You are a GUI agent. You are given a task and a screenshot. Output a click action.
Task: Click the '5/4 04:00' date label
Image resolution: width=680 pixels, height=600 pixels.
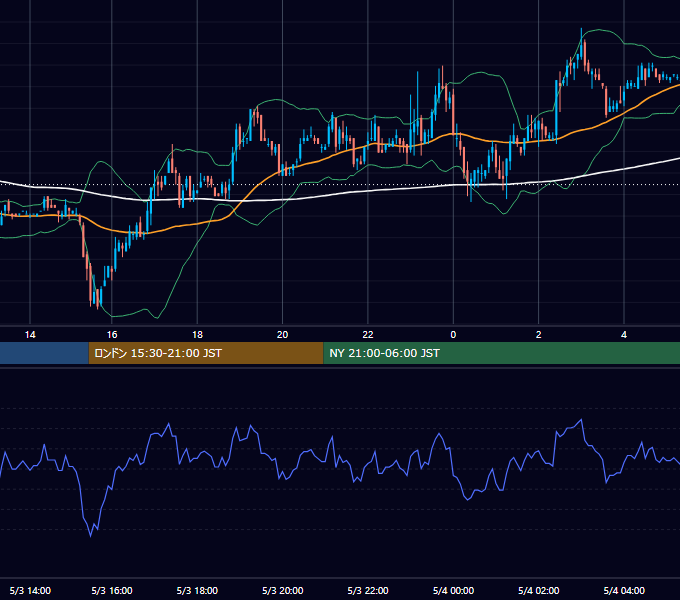624,590
